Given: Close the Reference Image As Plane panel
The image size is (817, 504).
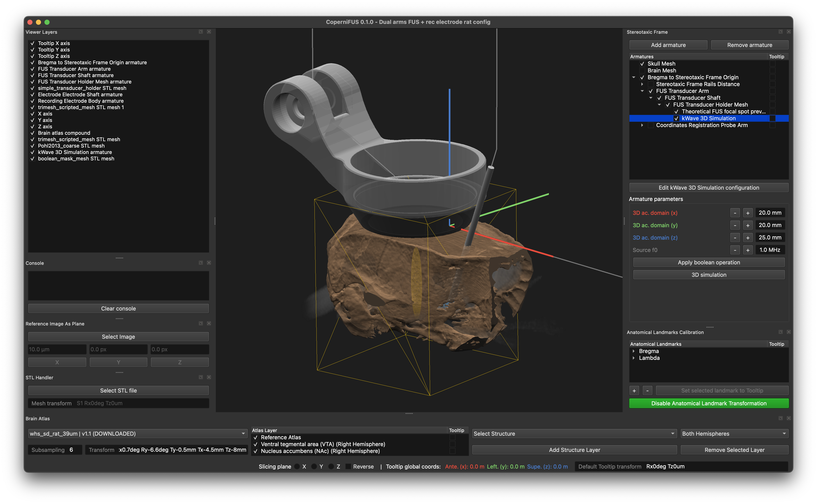Looking at the screenshot, I should (209, 323).
